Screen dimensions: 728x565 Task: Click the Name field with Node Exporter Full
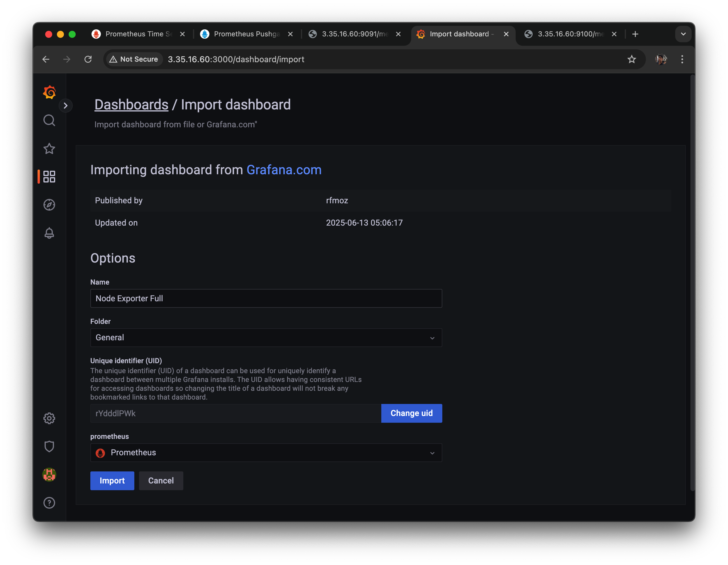[x=266, y=298]
